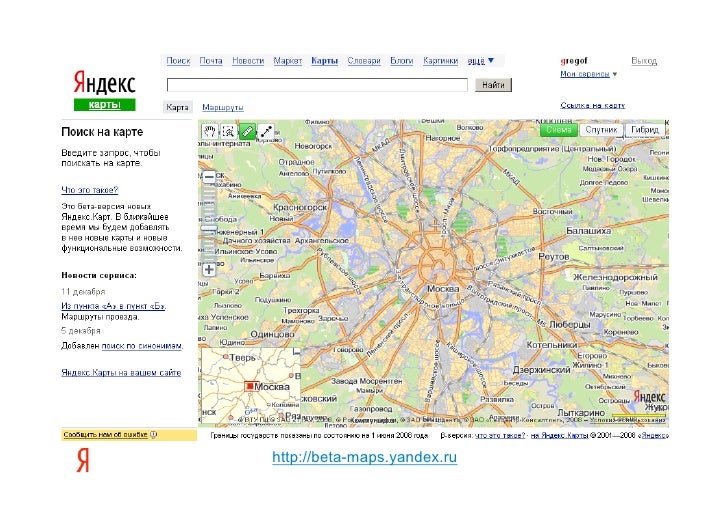Click the Котельники label on map

(552, 345)
